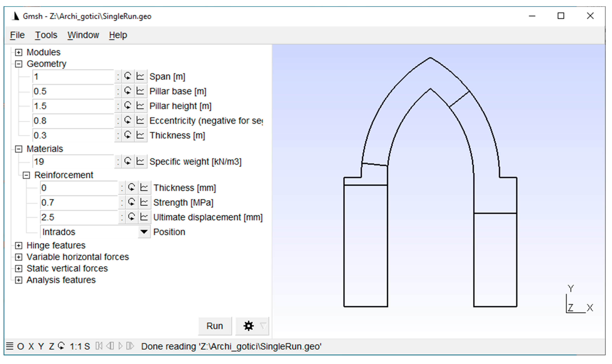Open the gear options next to Run

[x=249, y=326]
